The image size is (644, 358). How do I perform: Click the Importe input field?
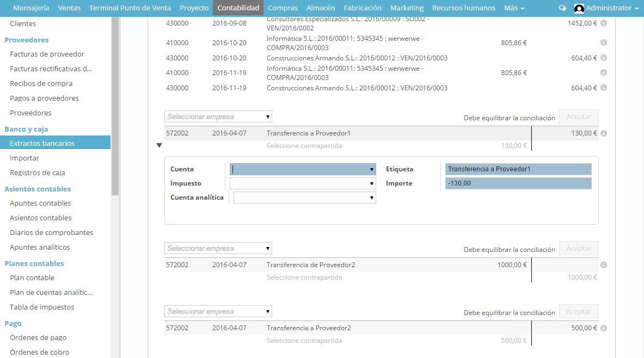pos(518,183)
